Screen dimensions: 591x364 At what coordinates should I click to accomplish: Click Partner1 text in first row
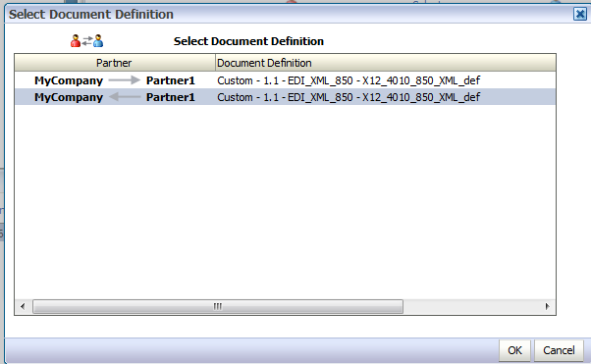pyautogui.click(x=171, y=80)
